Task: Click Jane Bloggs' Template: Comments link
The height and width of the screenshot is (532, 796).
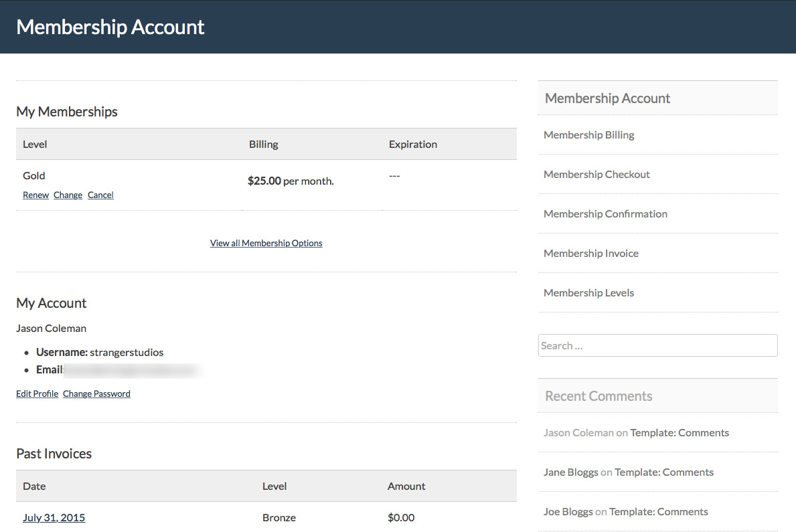Action: pyautogui.click(x=663, y=472)
